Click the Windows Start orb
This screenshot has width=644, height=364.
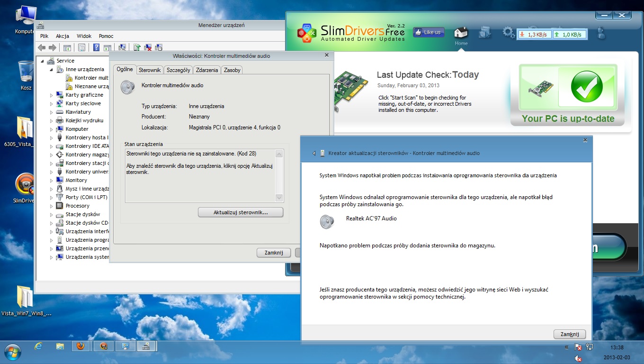(x=13, y=352)
